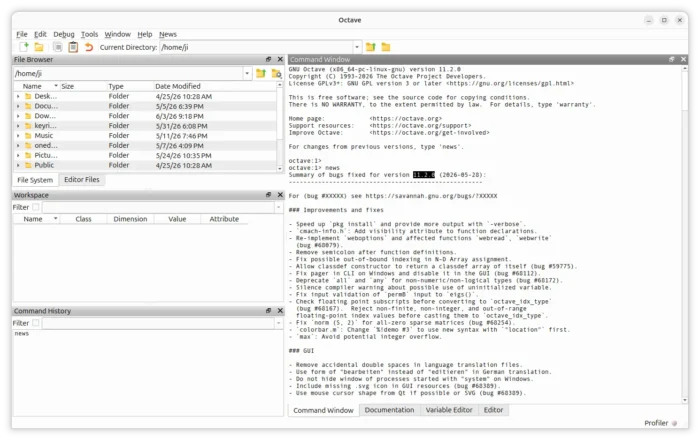Viewport: 700px width, 440px height.
Task: Undock the File Browser panel
Action: point(268,59)
